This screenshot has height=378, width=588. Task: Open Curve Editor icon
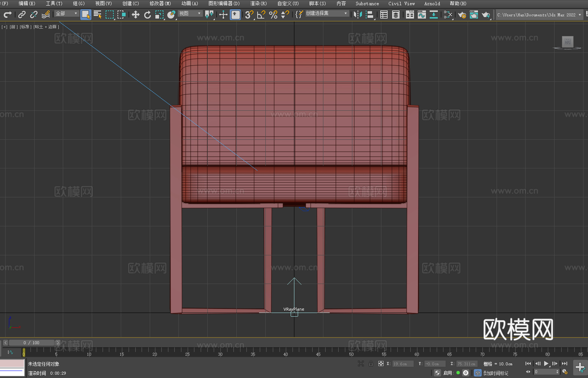(x=422, y=14)
